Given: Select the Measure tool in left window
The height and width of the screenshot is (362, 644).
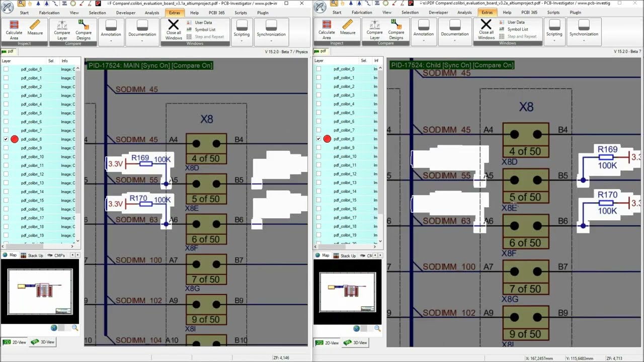Looking at the screenshot, I should point(35,28).
